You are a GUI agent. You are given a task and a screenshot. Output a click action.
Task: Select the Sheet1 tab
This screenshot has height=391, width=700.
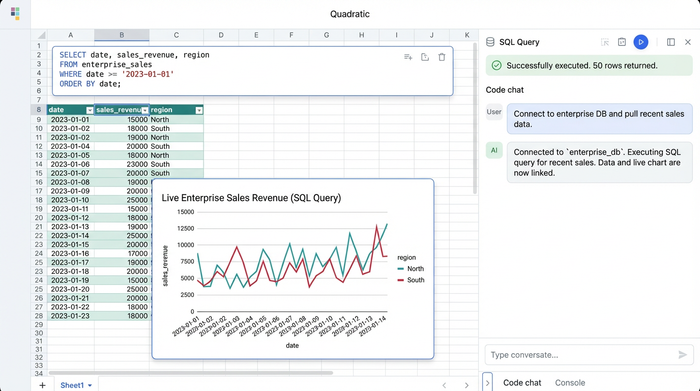pyautogui.click(x=72, y=385)
